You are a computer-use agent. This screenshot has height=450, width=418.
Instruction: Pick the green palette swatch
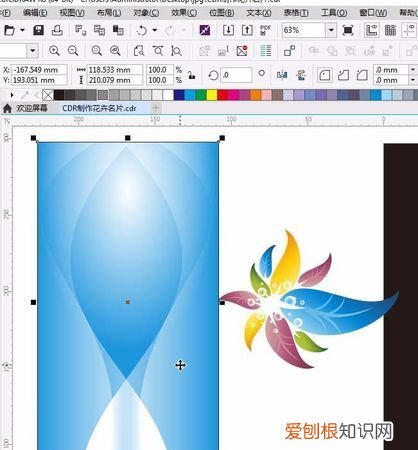(201, 95)
